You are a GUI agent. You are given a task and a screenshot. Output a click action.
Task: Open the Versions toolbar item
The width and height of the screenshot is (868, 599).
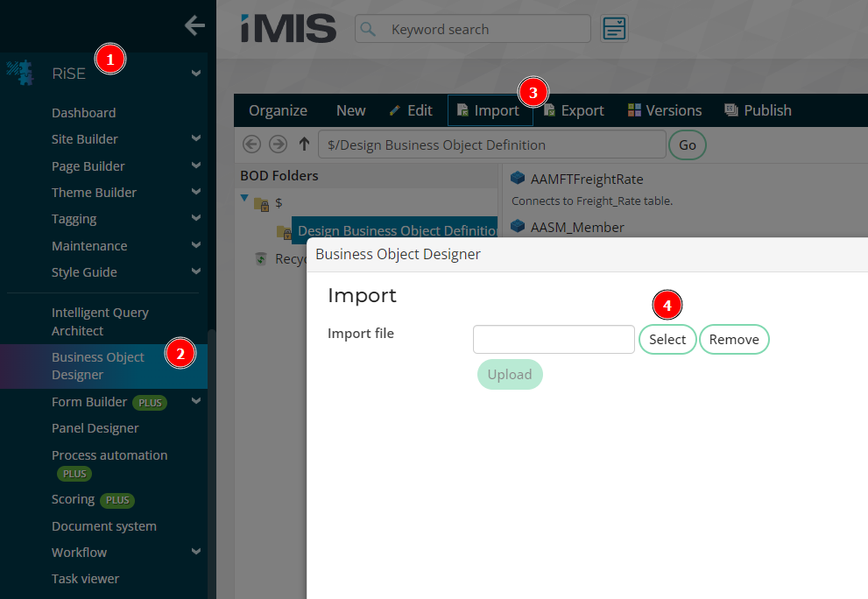[665, 110]
